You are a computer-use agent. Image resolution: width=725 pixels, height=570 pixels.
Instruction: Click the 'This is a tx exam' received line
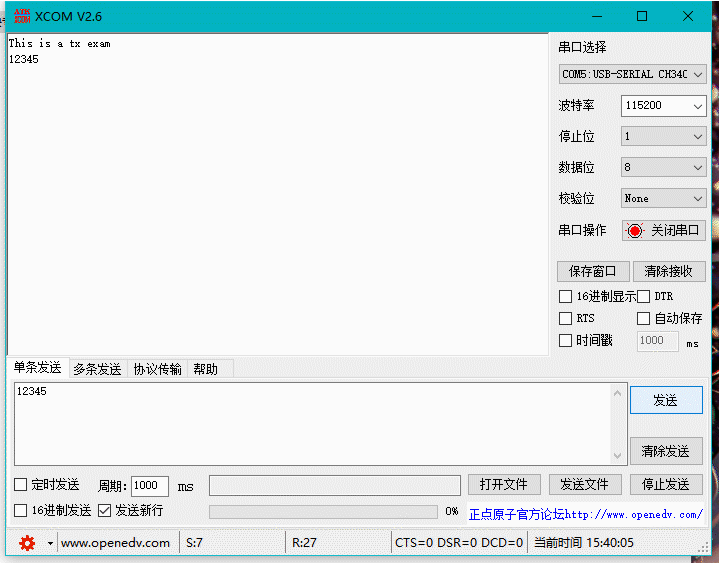[x=60, y=44]
